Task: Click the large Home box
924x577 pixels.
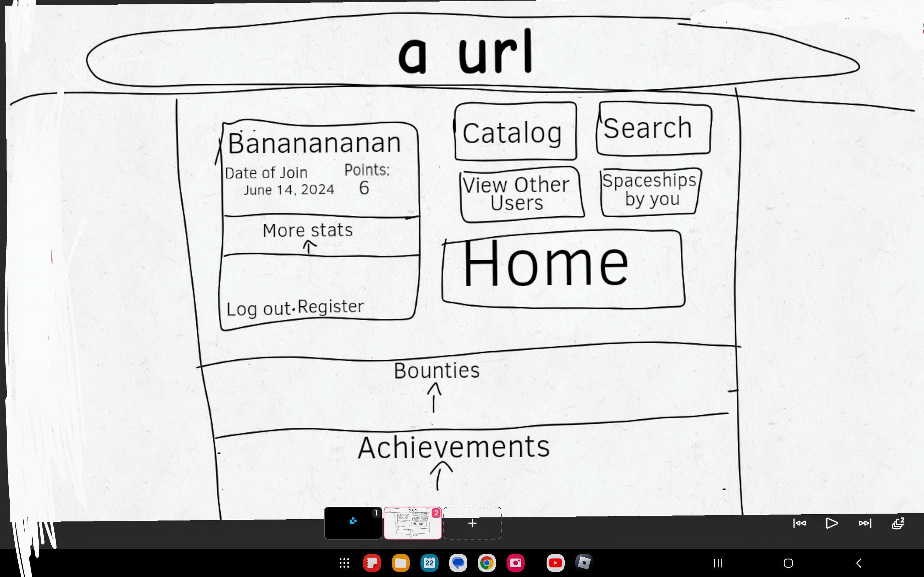Action: pos(563,269)
